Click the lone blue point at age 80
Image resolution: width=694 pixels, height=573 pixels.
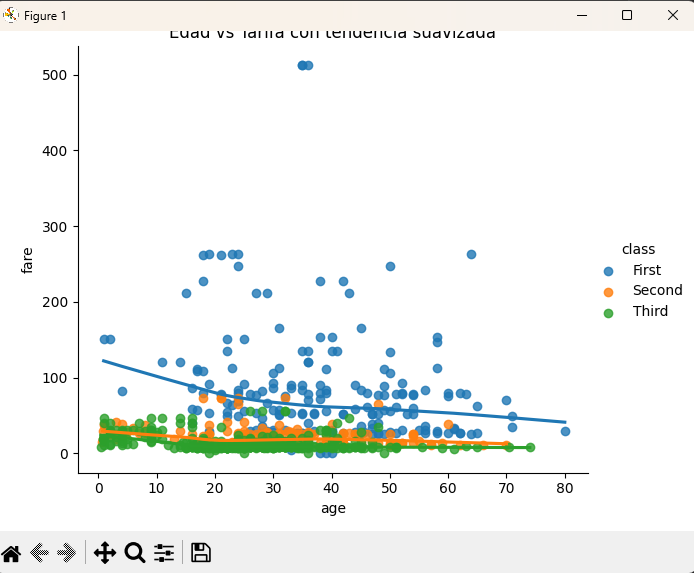pyautogui.click(x=565, y=431)
